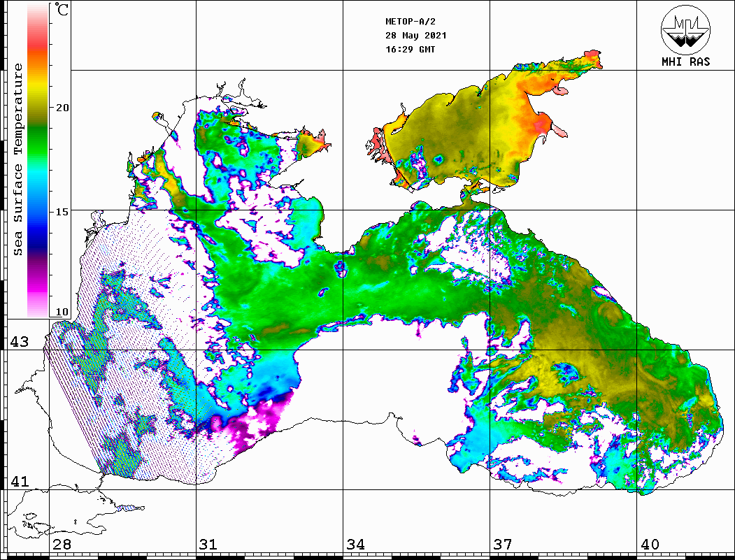Click latitude label '43'
The height and width of the screenshot is (560, 735).
(x=19, y=342)
